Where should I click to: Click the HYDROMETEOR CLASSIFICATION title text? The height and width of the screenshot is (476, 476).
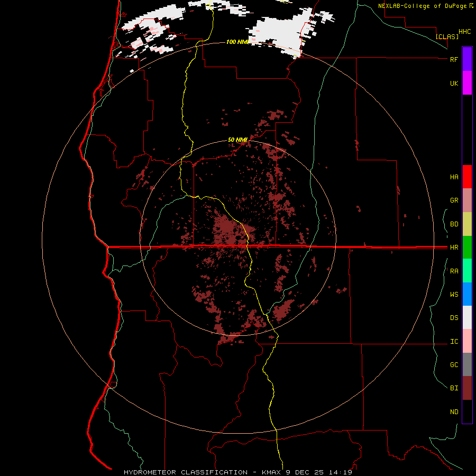click(x=186, y=472)
